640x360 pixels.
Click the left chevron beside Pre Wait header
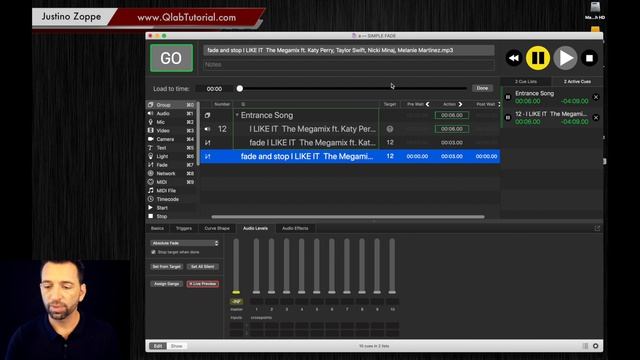pos(427,104)
